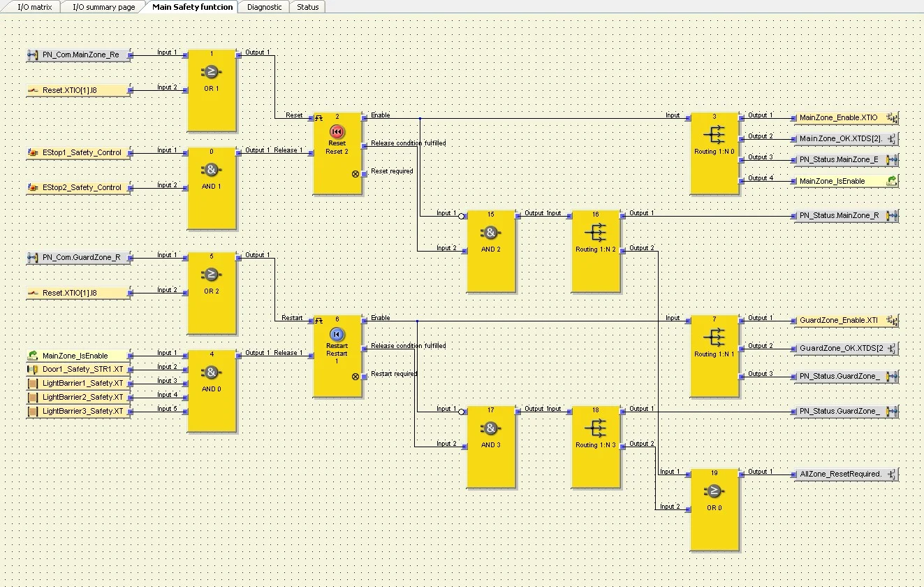Click the red Reset icon in block 2
Screen dimensions: 924x587
pyautogui.click(x=337, y=131)
